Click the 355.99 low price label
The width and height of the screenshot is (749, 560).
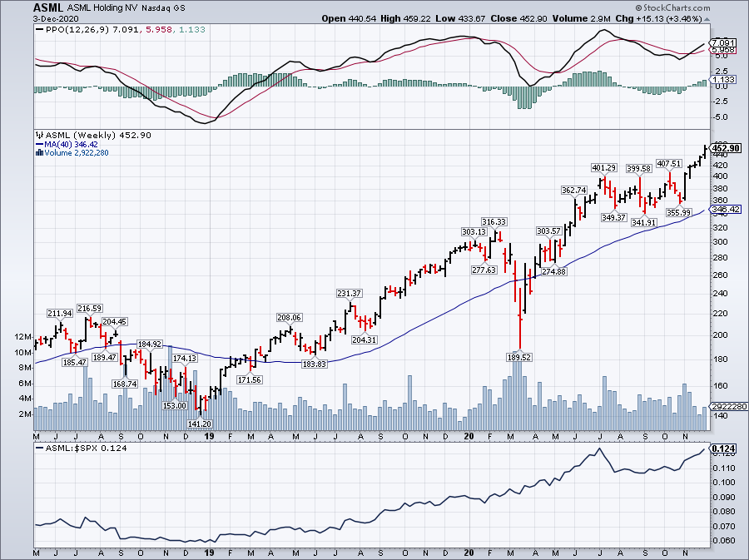[678, 212]
